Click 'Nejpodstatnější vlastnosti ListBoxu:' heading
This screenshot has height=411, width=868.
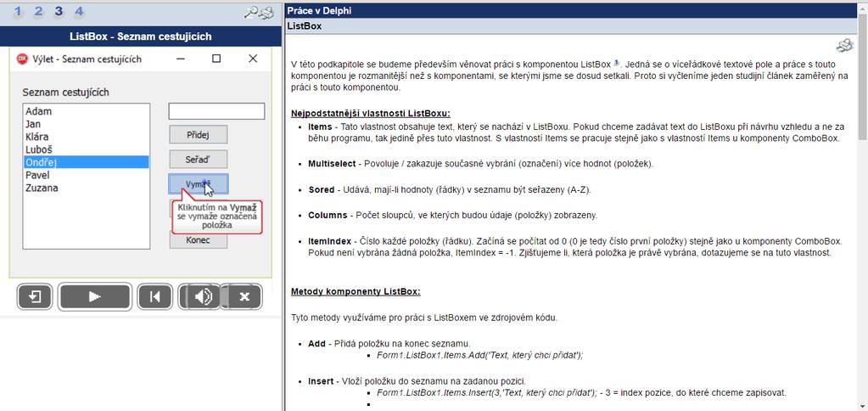pos(371,114)
